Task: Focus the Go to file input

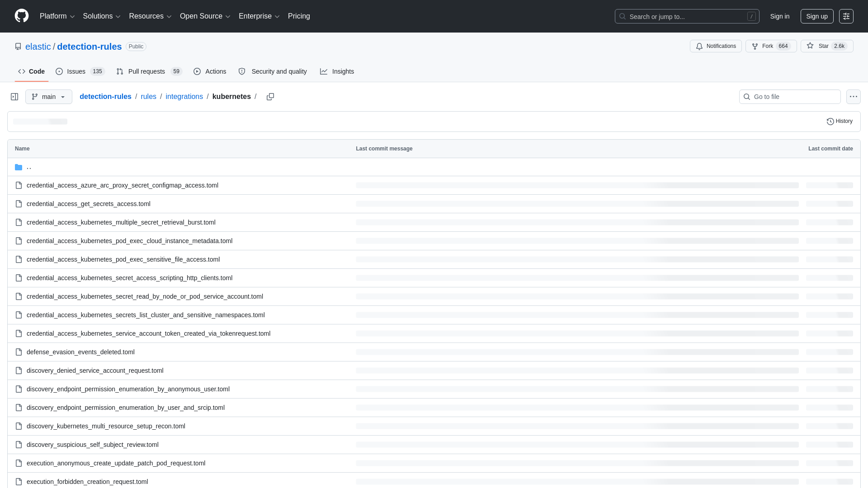Action: tap(790, 97)
